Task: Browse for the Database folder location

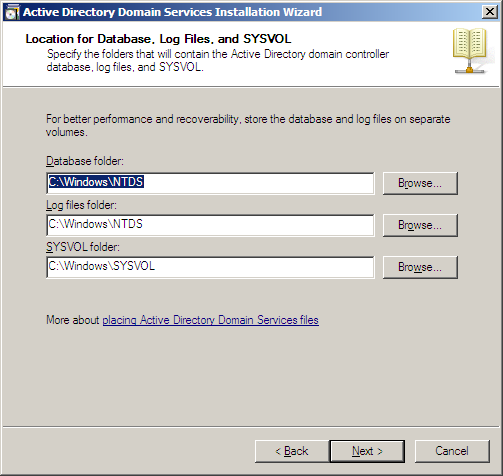Action: tap(420, 183)
